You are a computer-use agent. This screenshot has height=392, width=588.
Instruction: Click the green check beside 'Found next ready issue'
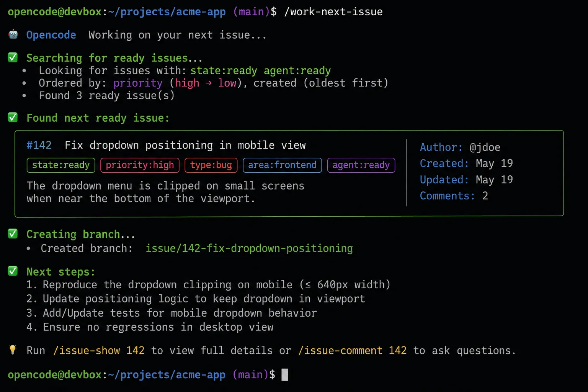[13, 117]
